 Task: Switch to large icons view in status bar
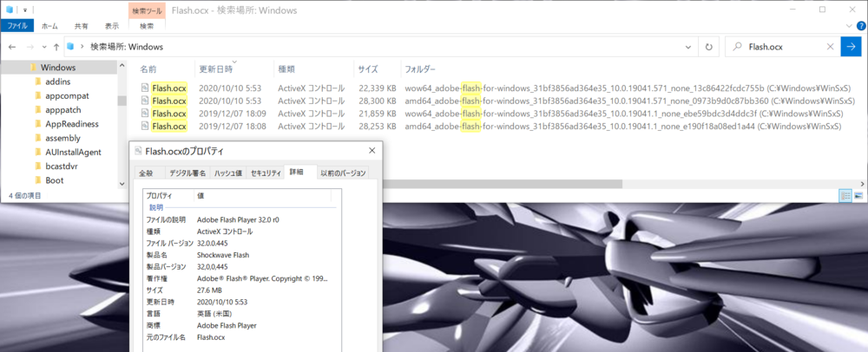(858, 196)
